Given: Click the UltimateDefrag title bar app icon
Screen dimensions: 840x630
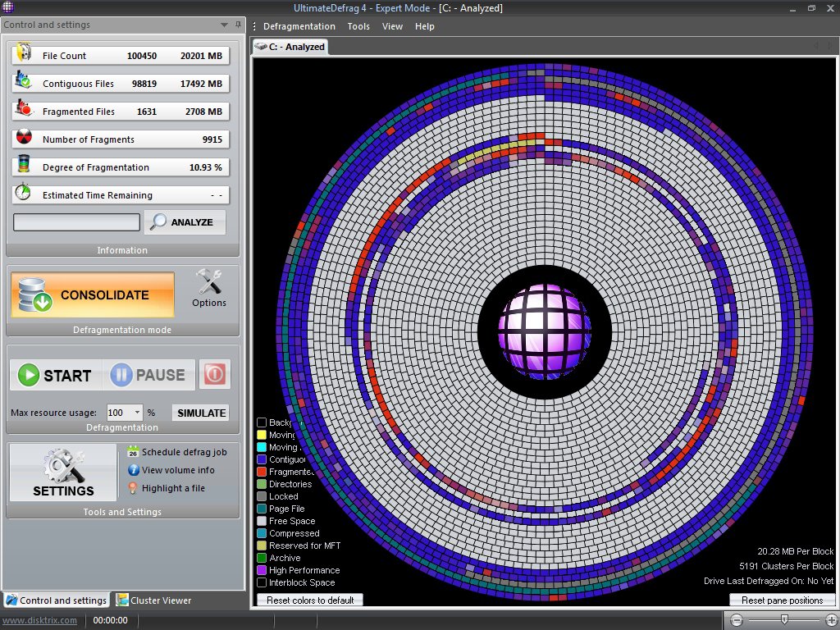Looking at the screenshot, I should (7, 7).
